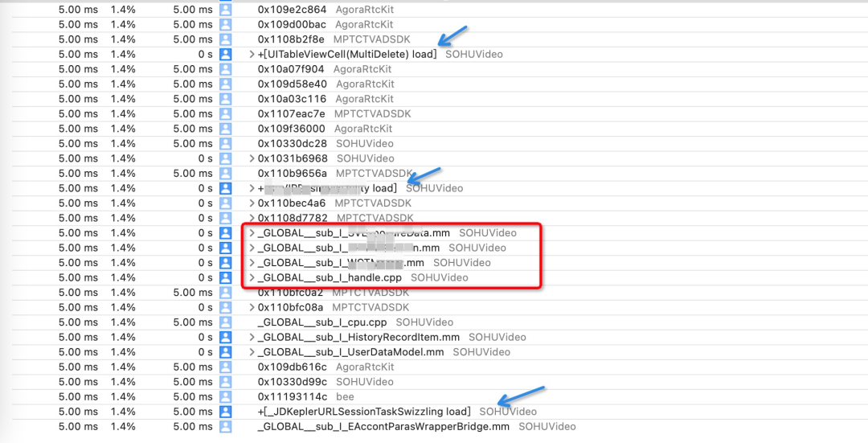Click the user icon on EAccontParasWrapperBridge.mm row
Screen dimensions: 868x443
pyautogui.click(x=225, y=426)
